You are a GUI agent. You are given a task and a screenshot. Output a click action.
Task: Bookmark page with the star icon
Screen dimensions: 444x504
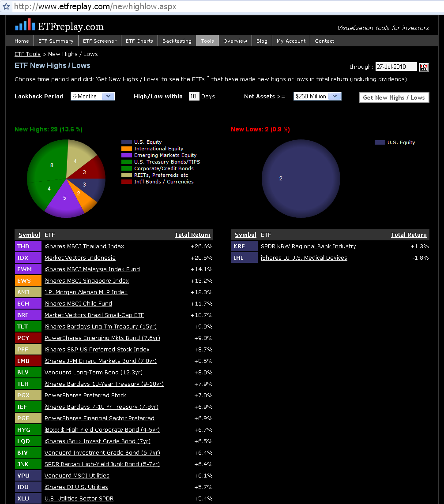tap(6, 7)
